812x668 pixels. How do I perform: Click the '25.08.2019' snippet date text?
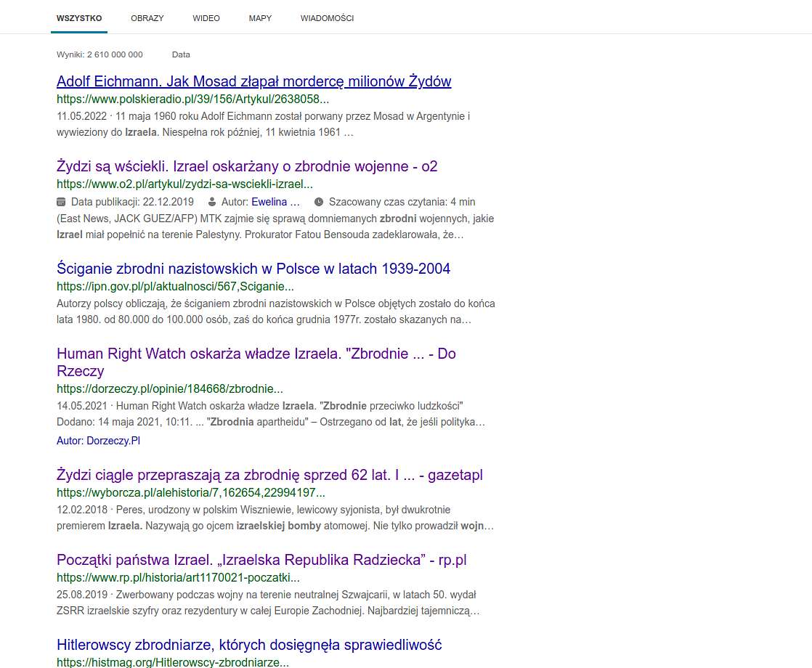[82, 595]
